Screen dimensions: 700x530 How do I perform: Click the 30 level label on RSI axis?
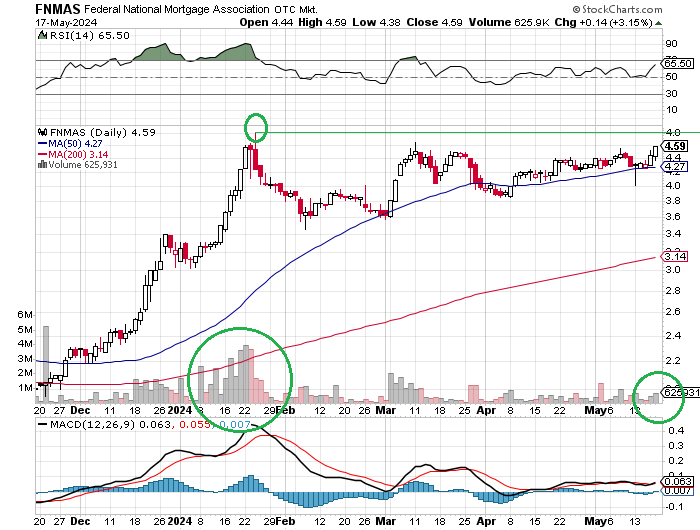pos(671,94)
